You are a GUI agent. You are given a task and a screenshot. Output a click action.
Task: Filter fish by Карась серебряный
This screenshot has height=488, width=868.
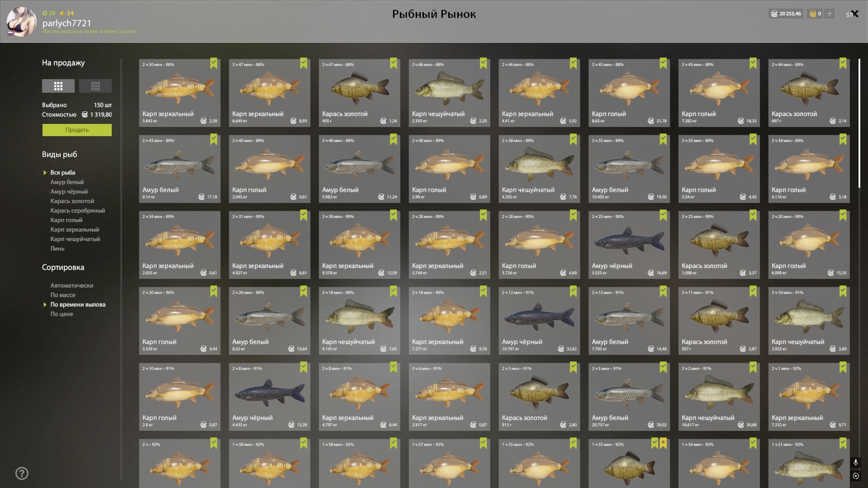pyautogui.click(x=77, y=211)
